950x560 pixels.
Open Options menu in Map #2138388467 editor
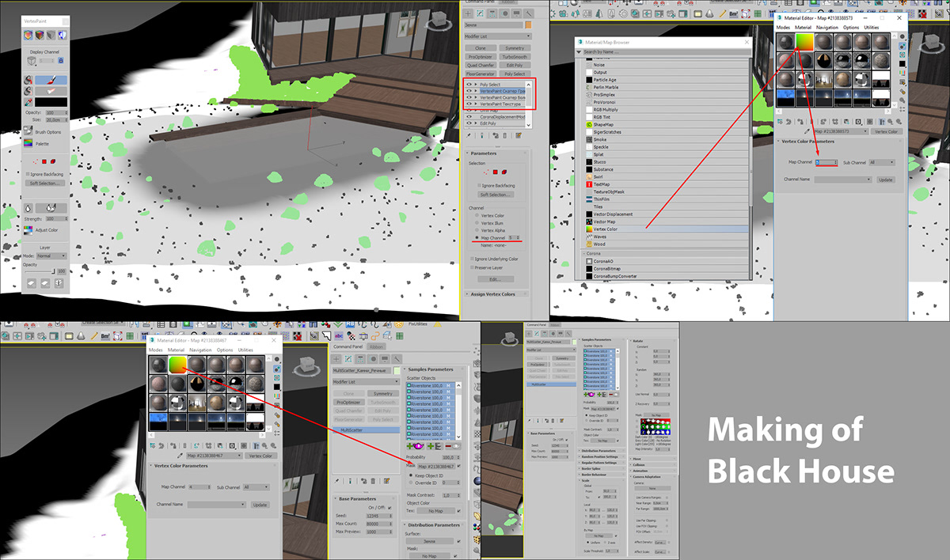point(225,350)
